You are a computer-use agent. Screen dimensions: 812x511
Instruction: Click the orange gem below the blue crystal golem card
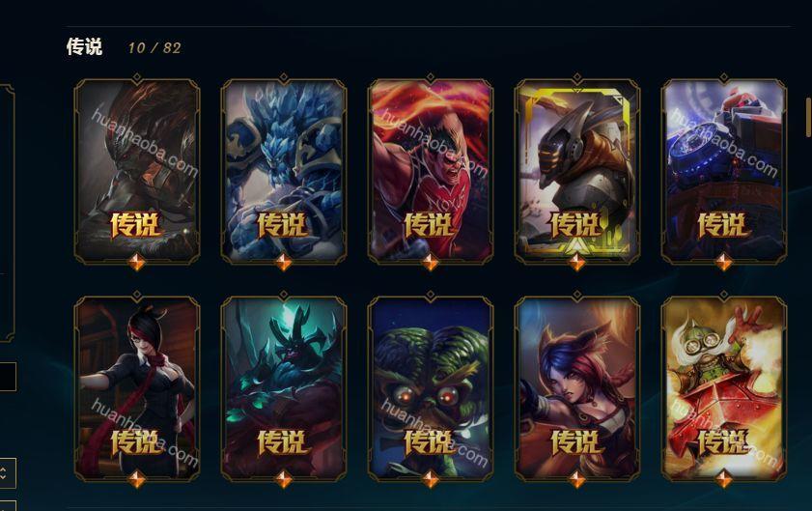[284, 262]
